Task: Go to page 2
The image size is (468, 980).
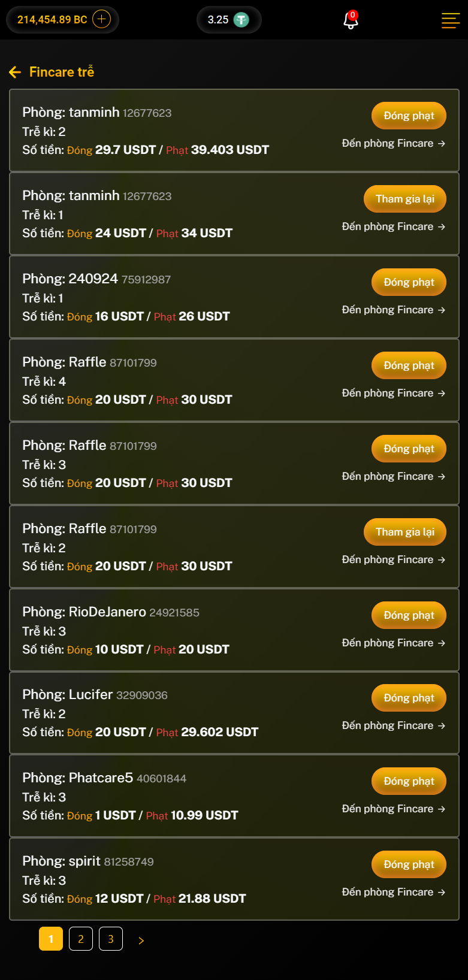Action: pyautogui.click(x=81, y=939)
